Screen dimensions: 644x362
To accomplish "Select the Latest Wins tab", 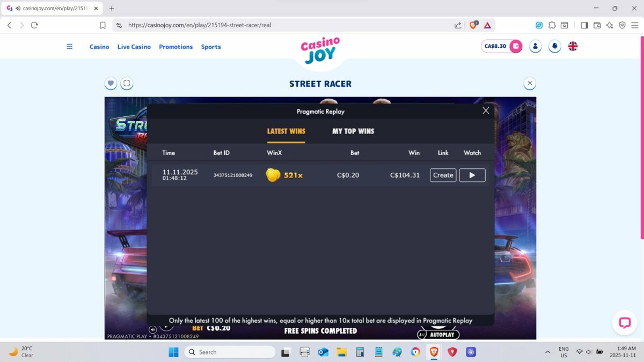I will point(286,131).
